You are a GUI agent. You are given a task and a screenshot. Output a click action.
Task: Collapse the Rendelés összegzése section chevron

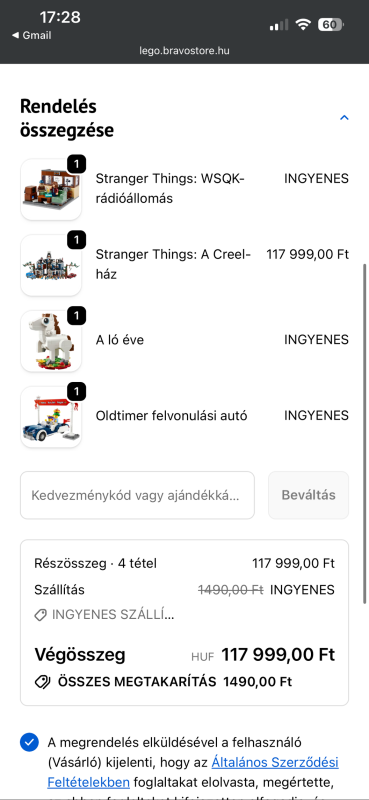344,118
